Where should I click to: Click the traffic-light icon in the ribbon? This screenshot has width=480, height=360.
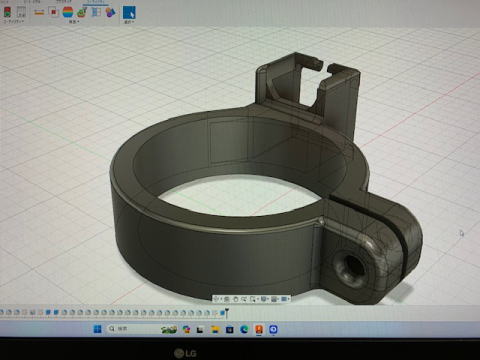coord(7,12)
